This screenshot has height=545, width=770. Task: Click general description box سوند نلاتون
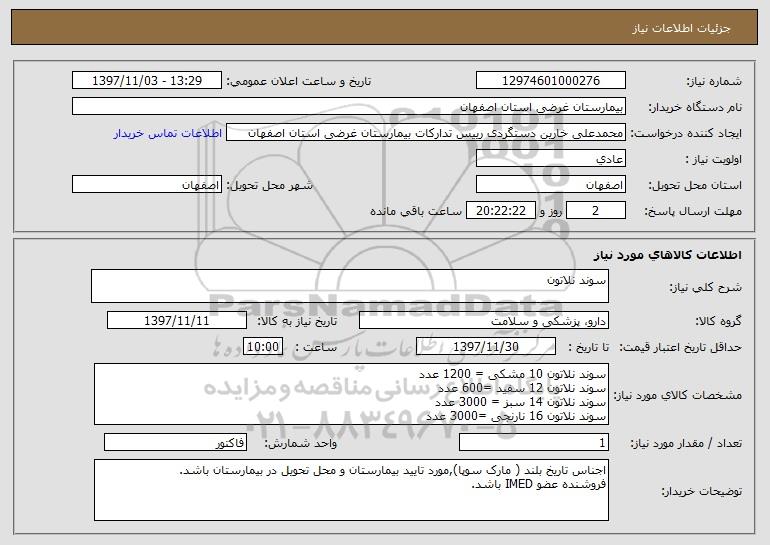click(x=350, y=286)
